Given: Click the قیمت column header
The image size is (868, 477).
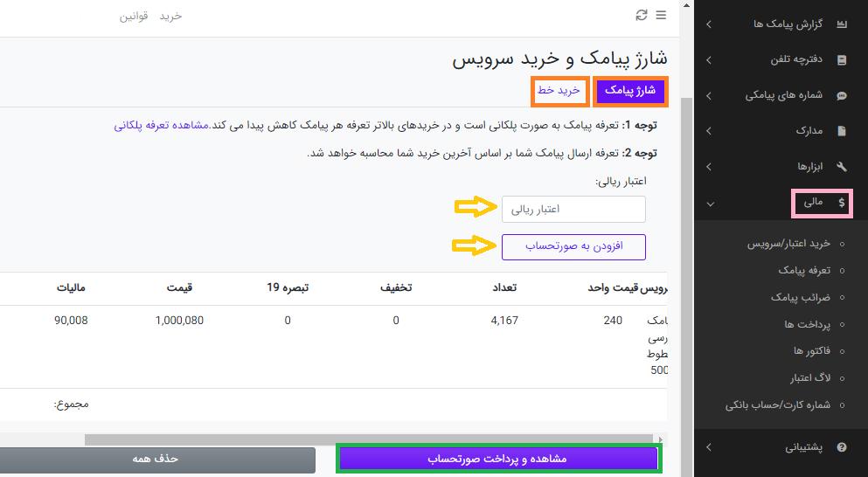Looking at the screenshot, I should 180,287.
